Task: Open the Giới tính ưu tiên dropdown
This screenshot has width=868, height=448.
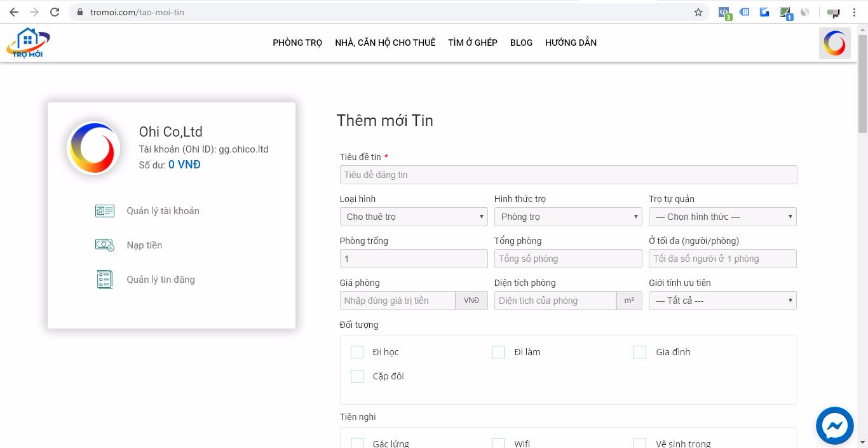Action: point(722,301)
